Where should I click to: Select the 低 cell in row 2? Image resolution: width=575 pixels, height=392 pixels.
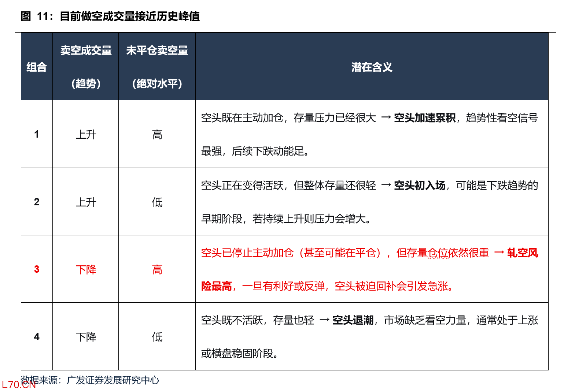point(157,202)
